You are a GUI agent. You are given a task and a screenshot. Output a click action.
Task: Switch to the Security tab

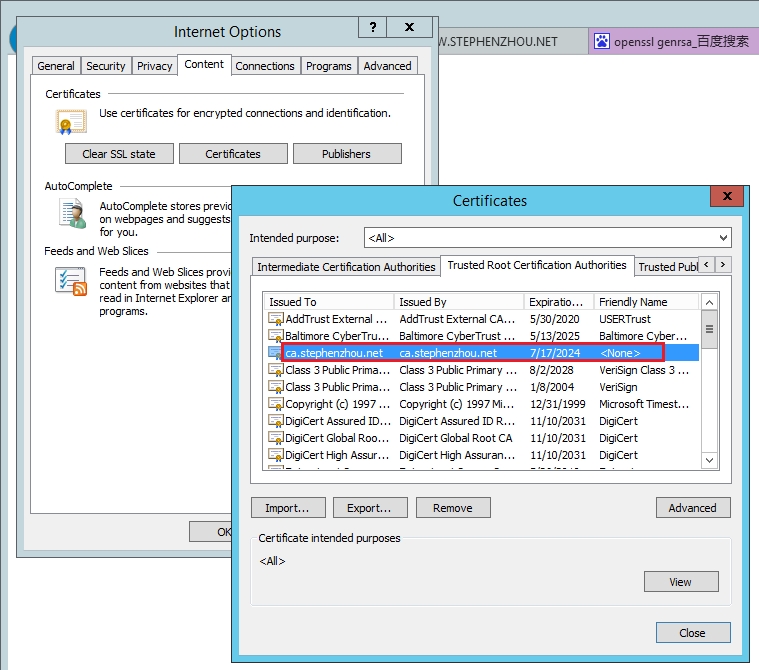pos(106,66)
